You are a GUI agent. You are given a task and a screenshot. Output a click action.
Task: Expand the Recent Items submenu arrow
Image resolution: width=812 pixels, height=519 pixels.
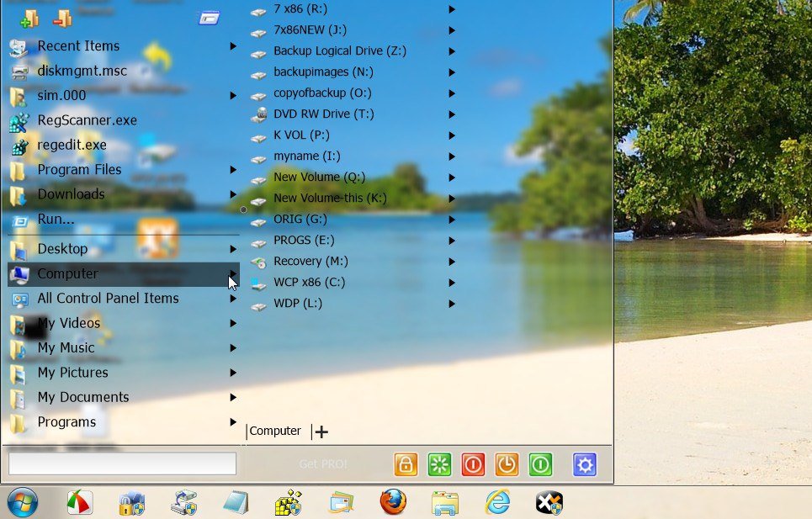[x=233, y=46]
